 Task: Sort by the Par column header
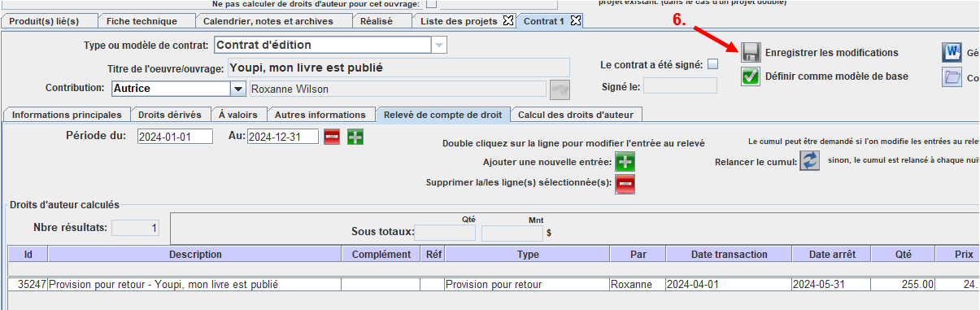coord(638,255)
